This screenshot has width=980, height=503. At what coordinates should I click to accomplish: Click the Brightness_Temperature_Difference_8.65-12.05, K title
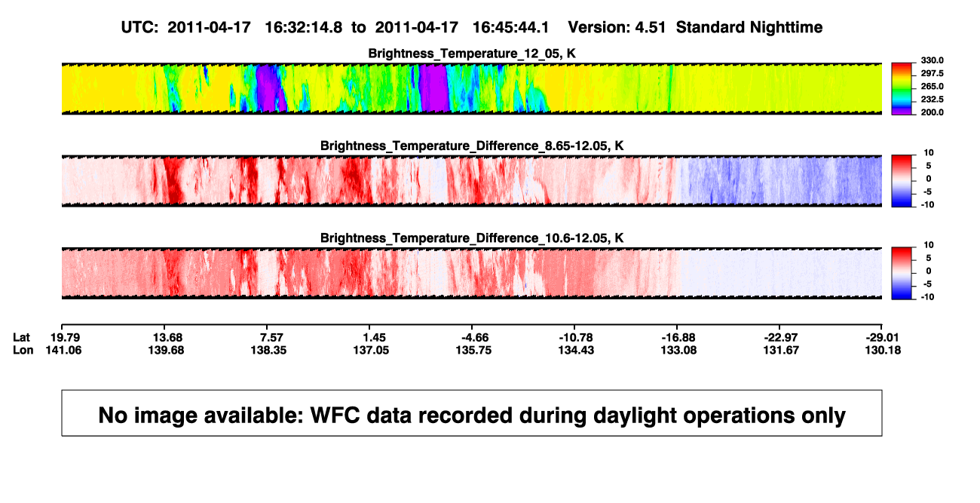472,146
